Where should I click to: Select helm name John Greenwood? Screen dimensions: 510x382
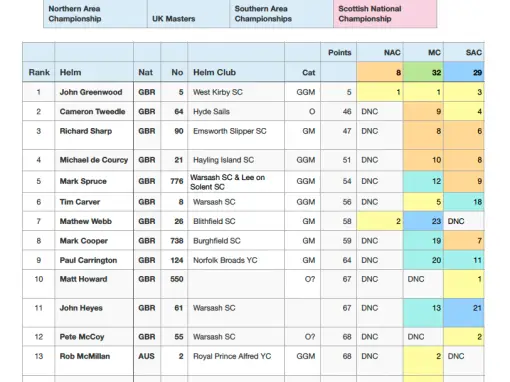pyautogui.click(x=91, y=92)
